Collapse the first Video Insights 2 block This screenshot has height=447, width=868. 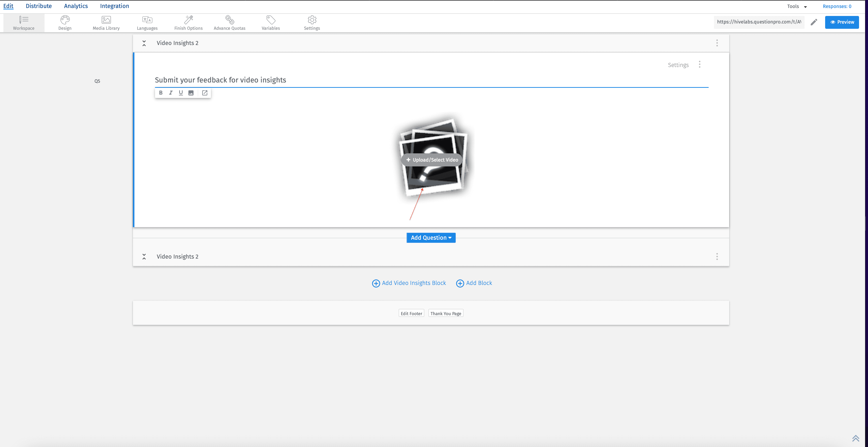[144, 43]
